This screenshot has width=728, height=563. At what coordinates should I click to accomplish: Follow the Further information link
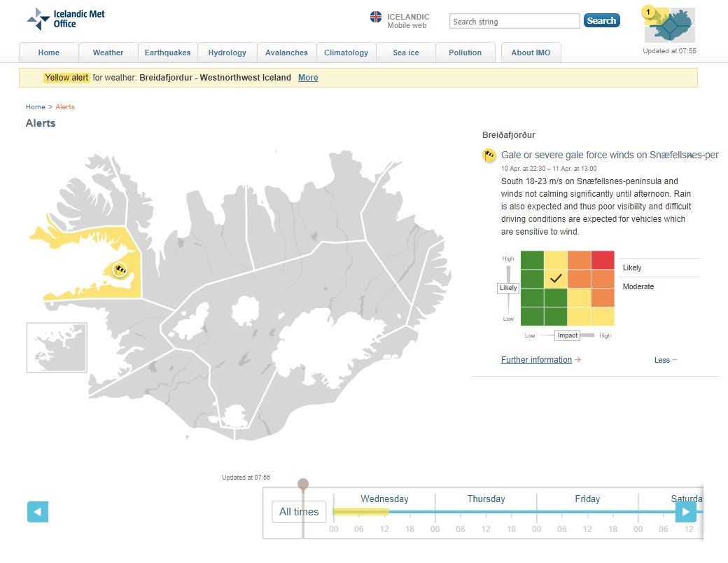point(535,359)
